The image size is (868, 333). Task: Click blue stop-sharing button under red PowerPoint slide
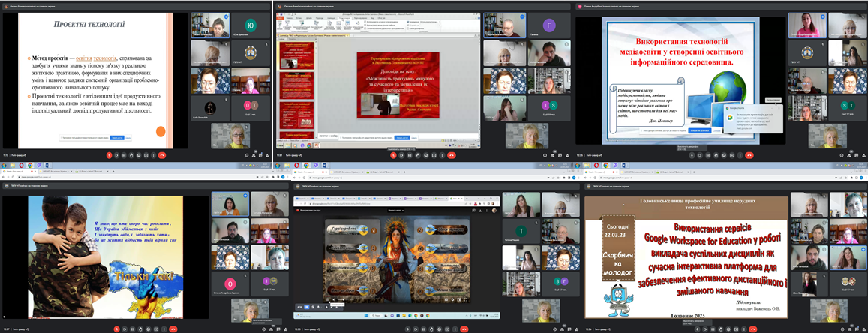[x=401, y=138]
